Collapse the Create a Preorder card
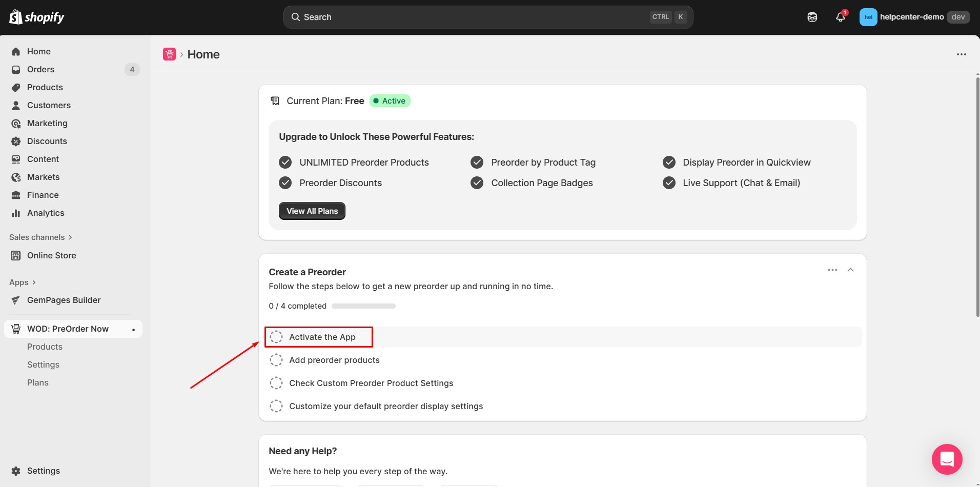The width and height of the screenshot is (980, 487). tap(850, 270)
